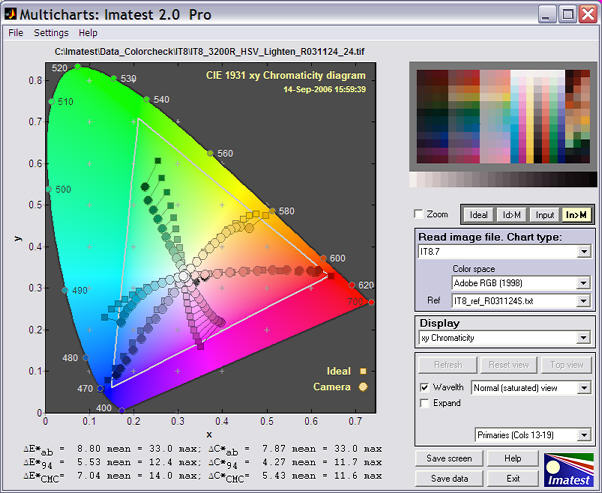Click the ΔE*ab mean value 8.80
Viewport: 602px width, 493px height.
coord(89,448)
